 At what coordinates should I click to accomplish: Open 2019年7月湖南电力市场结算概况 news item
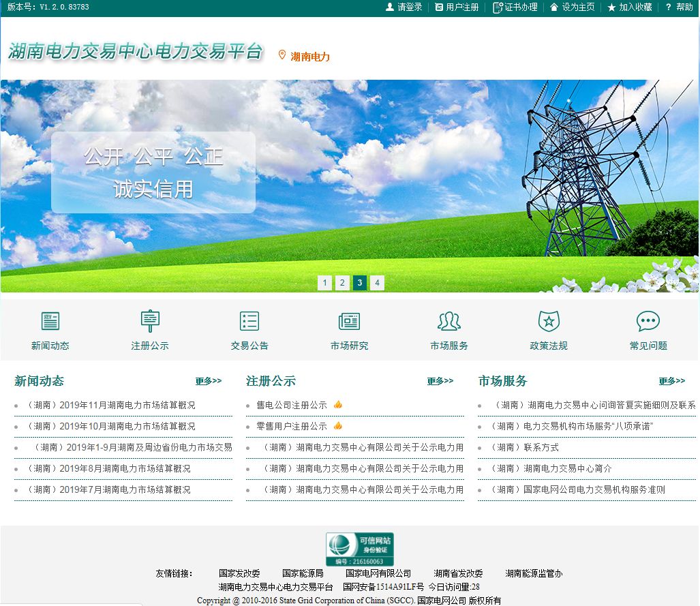108,489
